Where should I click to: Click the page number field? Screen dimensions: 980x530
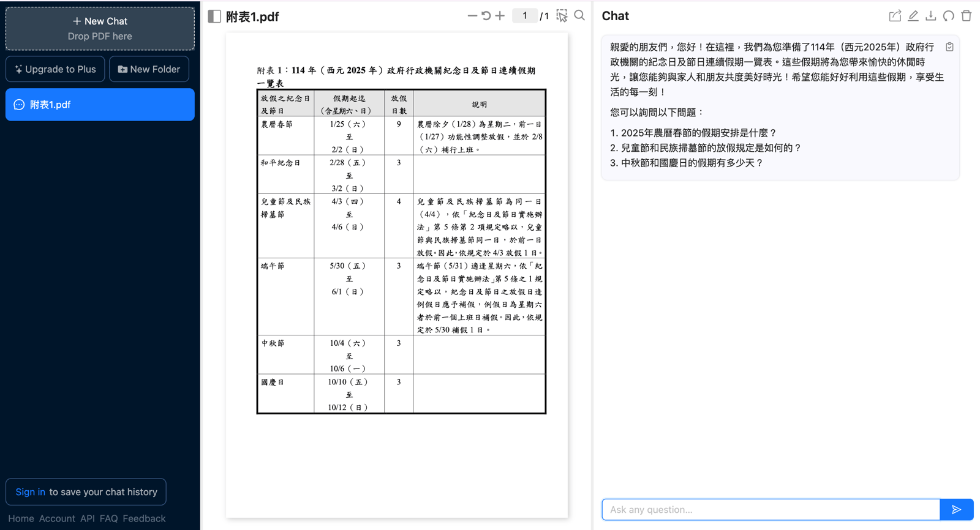(525, 16)
